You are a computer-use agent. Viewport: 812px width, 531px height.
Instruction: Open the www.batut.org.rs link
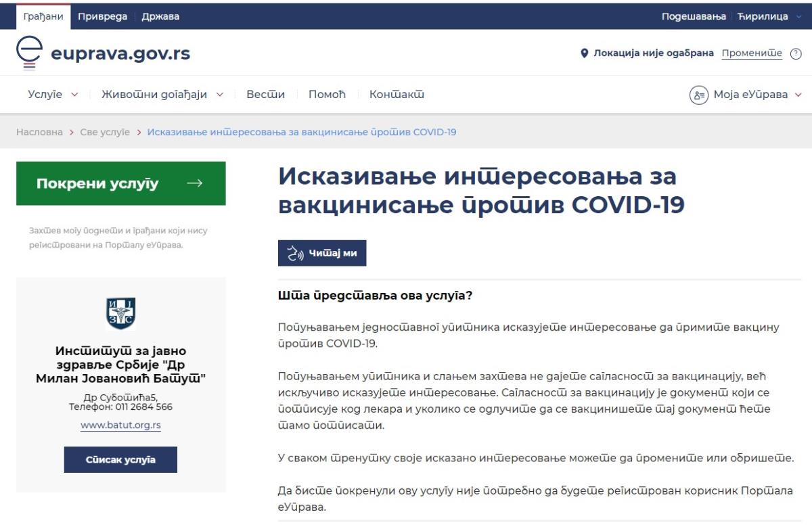click(120, 425)
